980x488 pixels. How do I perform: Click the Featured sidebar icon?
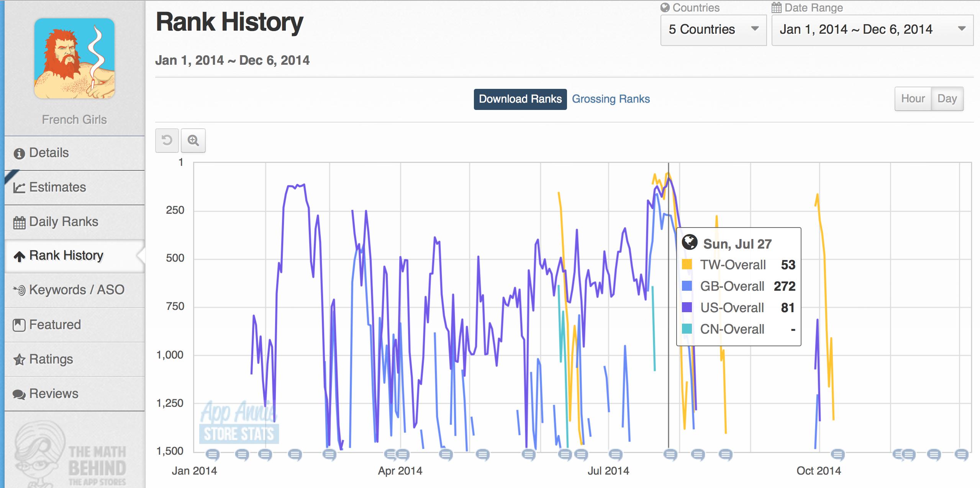pyautogui.click(x=19, y=325)
